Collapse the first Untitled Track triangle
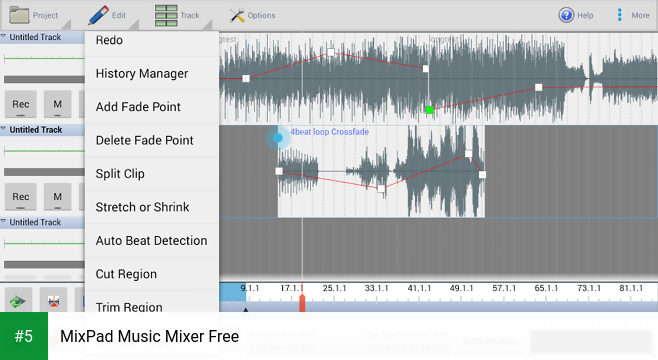The width and height of the screenshot is (658, 360). (4, 37)
